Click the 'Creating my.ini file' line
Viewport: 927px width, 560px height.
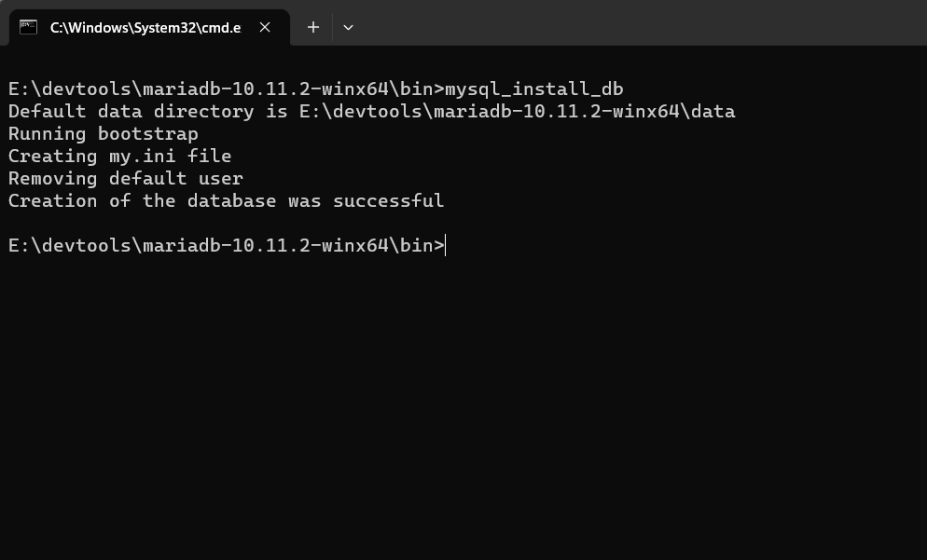tap(119, 157)
